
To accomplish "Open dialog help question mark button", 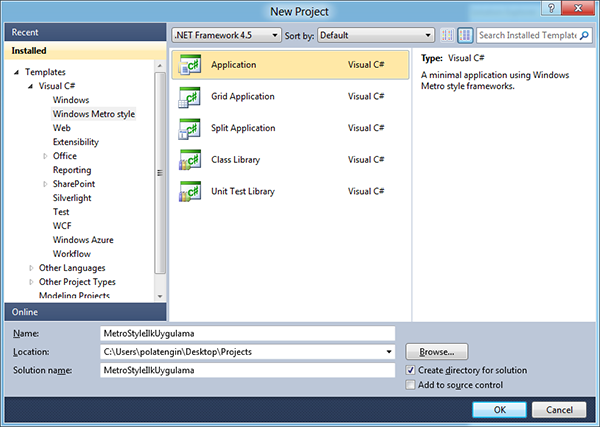I will click(551, 8).
